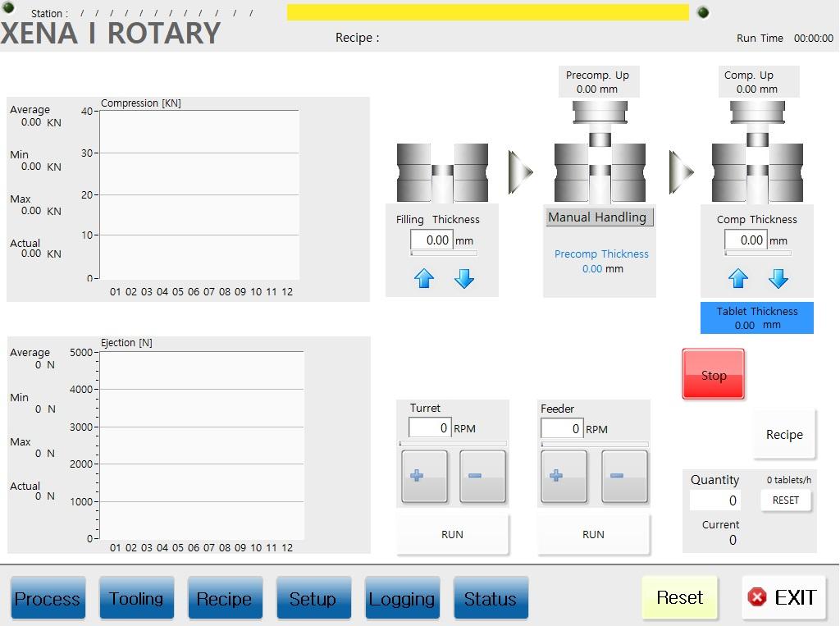This screenshot has width=840, height=626.
Task: Click the Precomp Thickness label
Action: (x=601, y=254)
